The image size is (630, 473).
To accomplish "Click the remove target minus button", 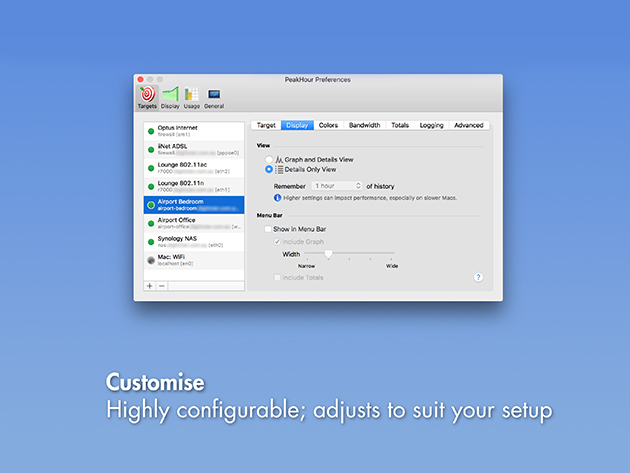I will click(x=161, y=286).
